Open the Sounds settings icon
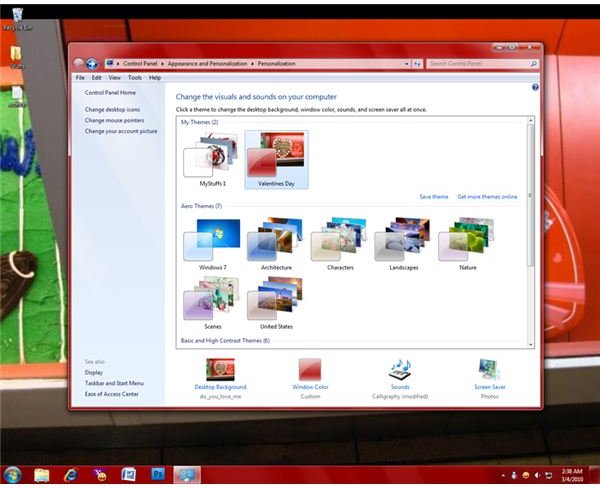Screen dimensions: 600x489 click(x=400, y=369)
